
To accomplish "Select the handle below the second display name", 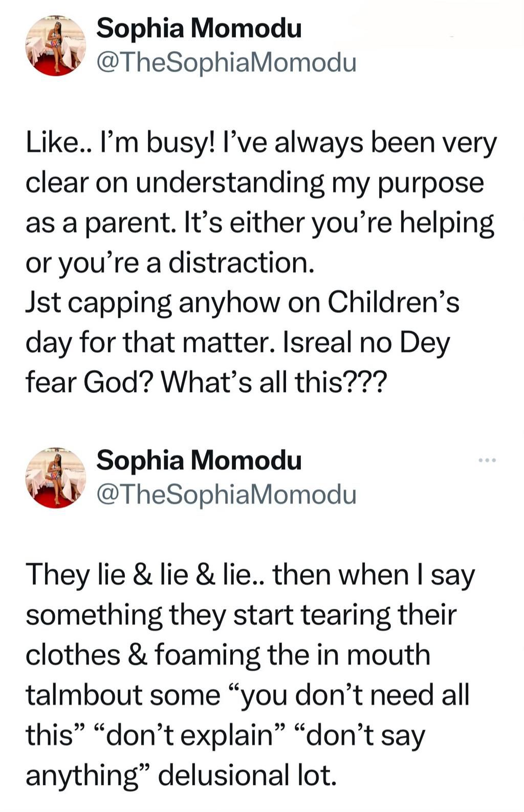I will point(225,495).
